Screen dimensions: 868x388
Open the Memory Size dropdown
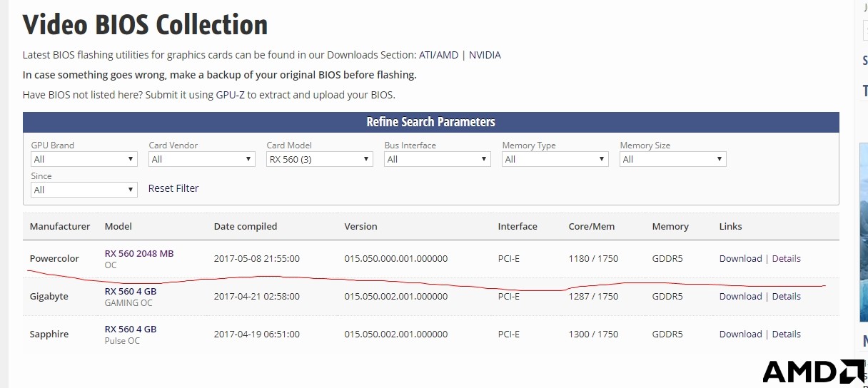[x=673, y=159]
